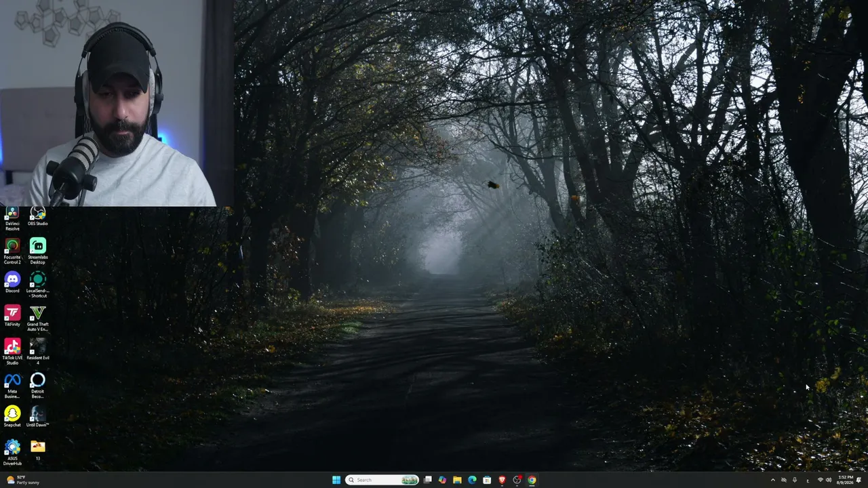
Task: Select the TikFinity desktop icon
Action: click(x=12, y=317)
